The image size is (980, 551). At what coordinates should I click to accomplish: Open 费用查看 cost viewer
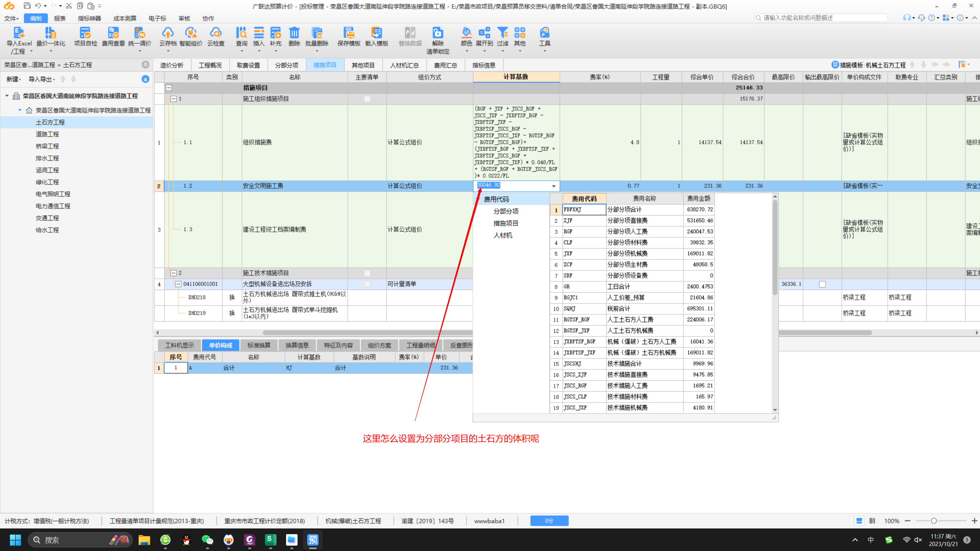click(113, 37)
